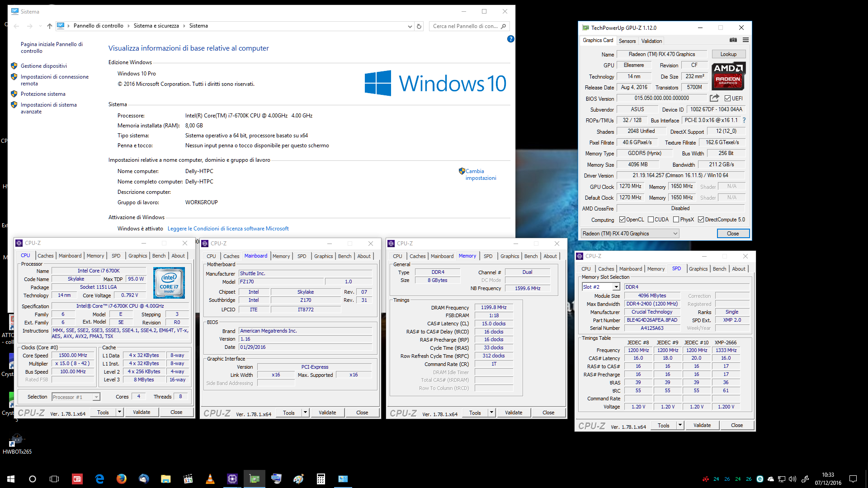Click the Close button in GPU-Z
868x488 pixels.
click(733, 234)
